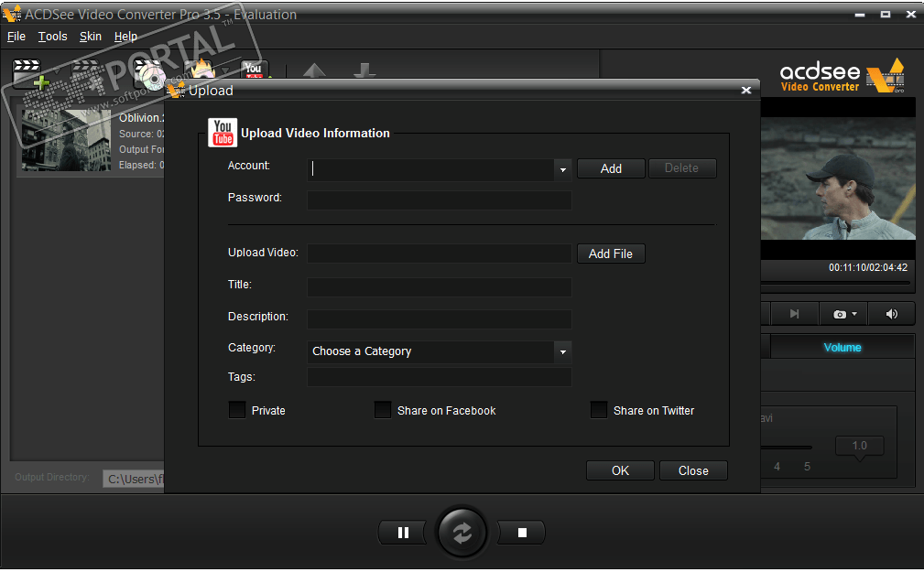Viewport: 924px width, 572px height.
Task: Click the 'Upload Video Information' heading
Action: [315, 133]
